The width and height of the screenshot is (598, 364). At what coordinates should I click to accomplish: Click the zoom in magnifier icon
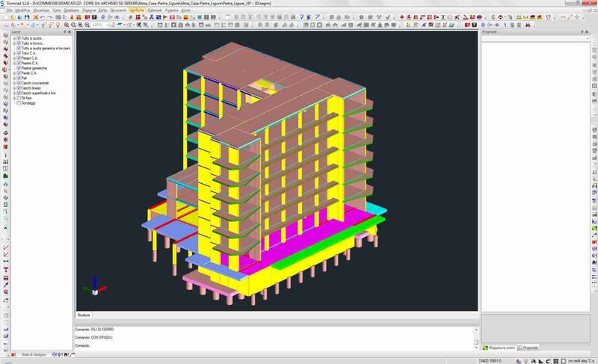[x=67, y=25]
